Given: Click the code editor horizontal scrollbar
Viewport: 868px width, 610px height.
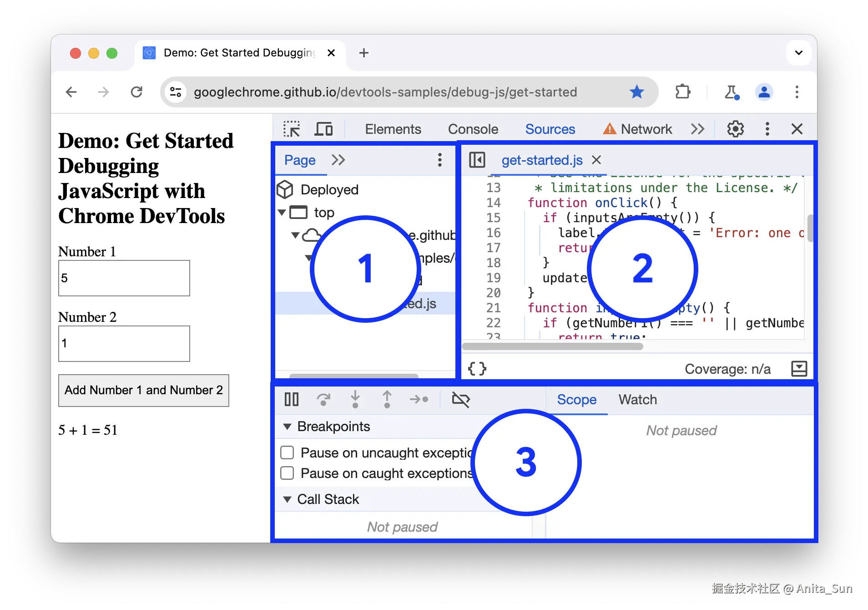Looking at the screenshot, I should (x=553, y=346).
